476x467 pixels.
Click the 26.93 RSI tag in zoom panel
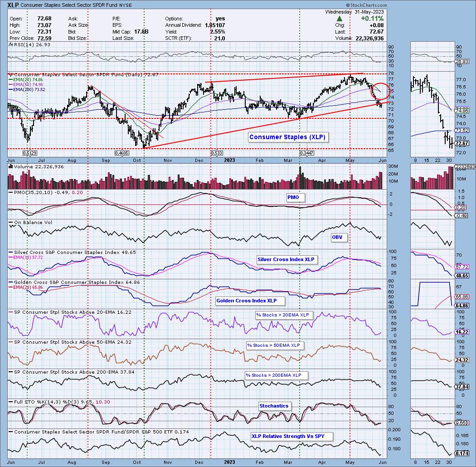[x=462, y=61]
